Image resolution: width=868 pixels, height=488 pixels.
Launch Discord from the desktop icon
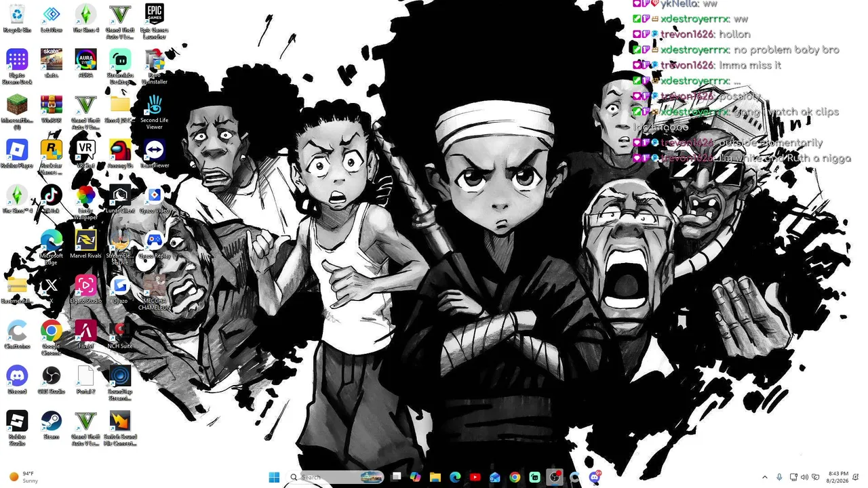[17, 380]
